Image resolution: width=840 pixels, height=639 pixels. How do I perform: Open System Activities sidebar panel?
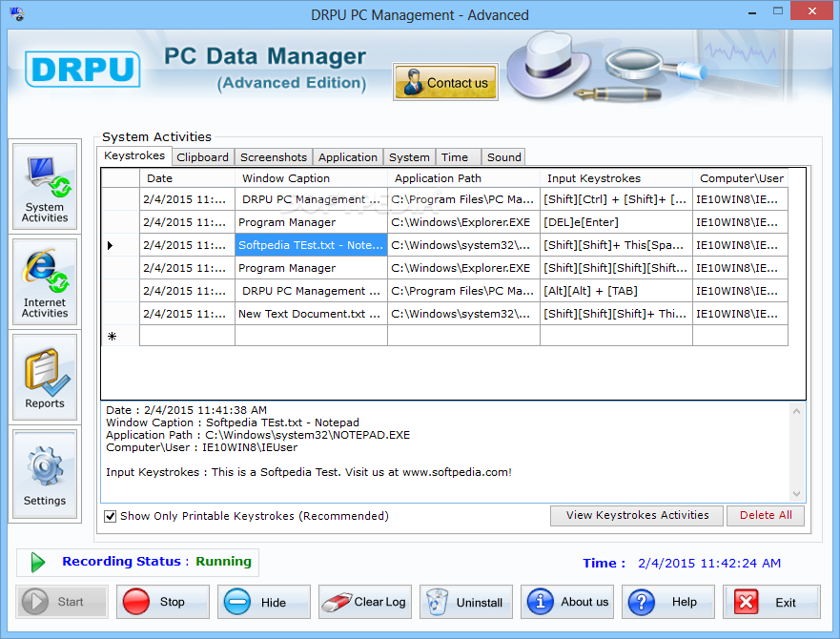pos(45,187)
